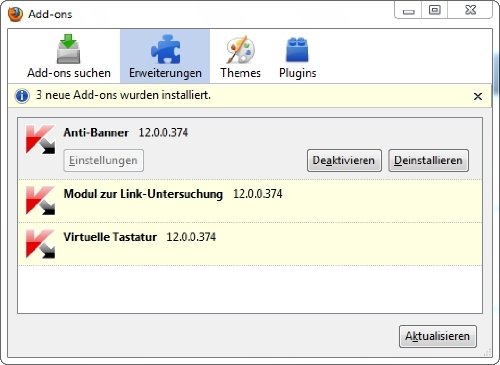Screen dimensions: 500x365
Task: Open the Add-ons suchen download icon
Action: [68, 49]
